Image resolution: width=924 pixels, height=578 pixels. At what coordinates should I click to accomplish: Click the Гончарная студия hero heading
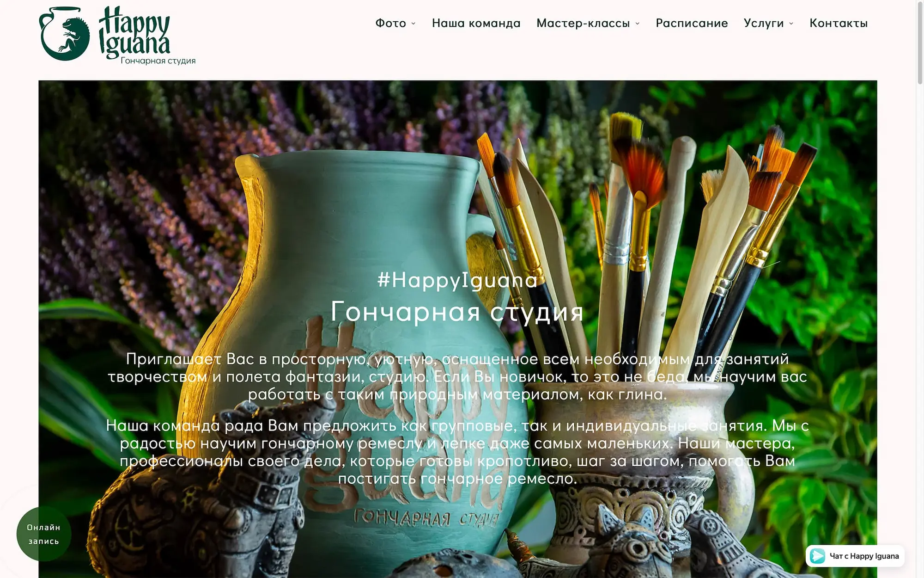click(457, 312)
